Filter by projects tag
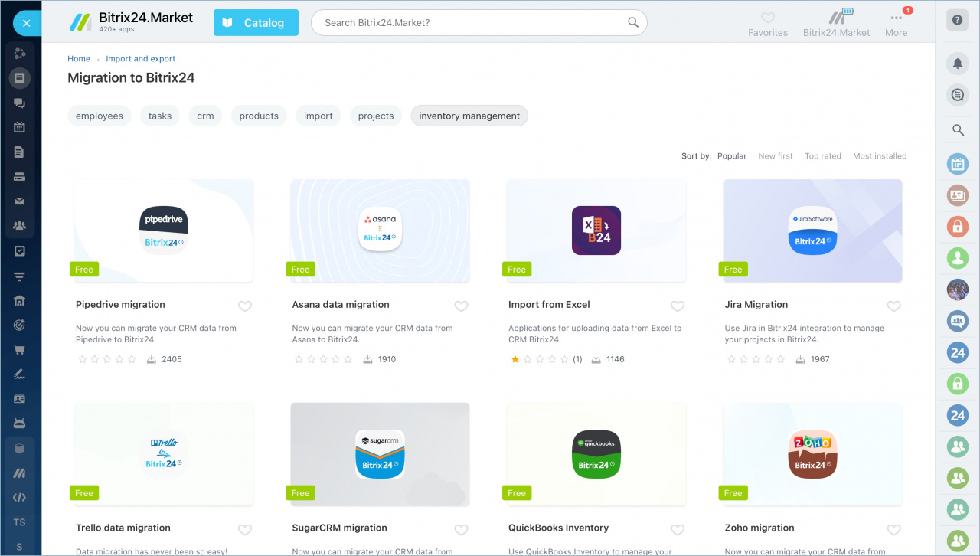980x556 pixels. [x=376, y=116]
